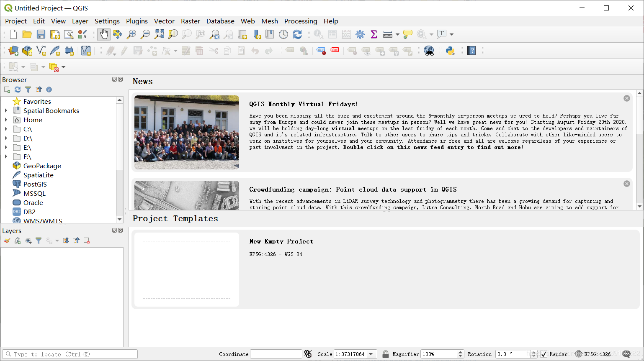Collapse all items in Browser panel
The width and height of the screenshot is (644, 361).
[39, 90]
